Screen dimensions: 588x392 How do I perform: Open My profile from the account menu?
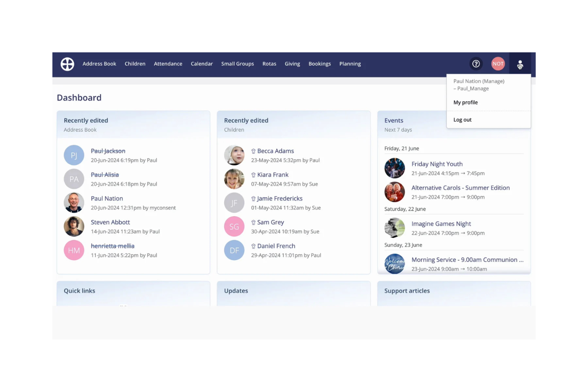[465, 102]
